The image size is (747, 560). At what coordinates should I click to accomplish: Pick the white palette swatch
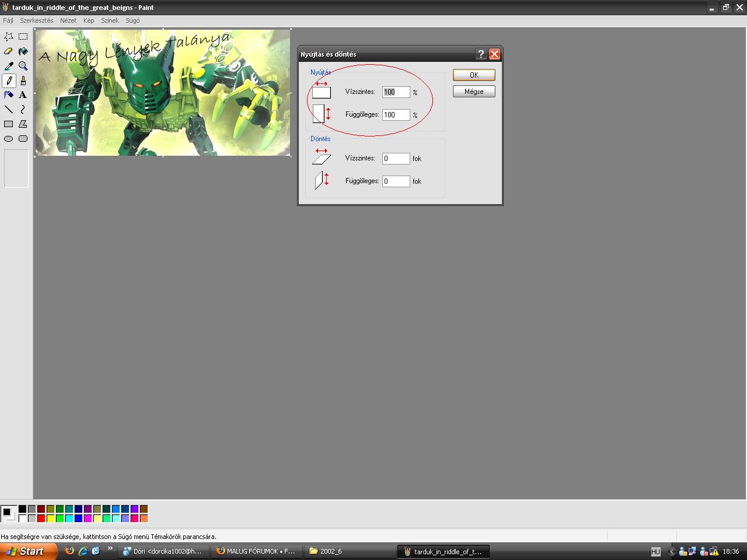point(22,519)
